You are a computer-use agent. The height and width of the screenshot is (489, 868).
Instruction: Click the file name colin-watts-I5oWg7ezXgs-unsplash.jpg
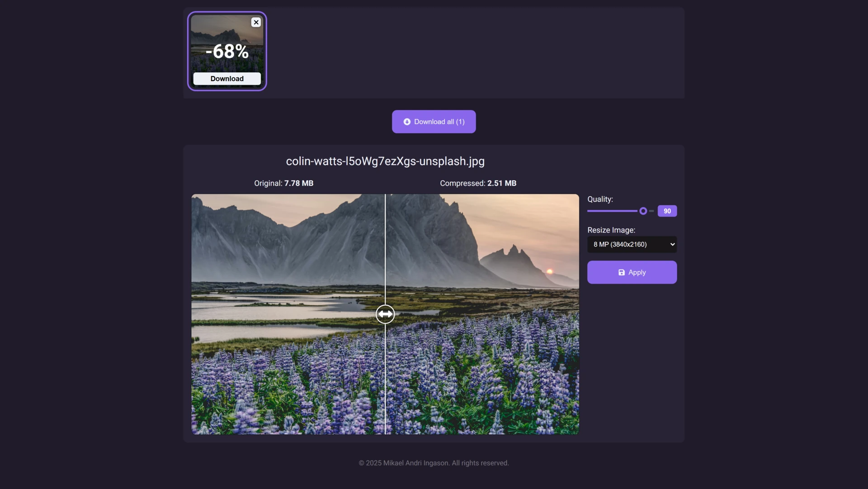385,161
